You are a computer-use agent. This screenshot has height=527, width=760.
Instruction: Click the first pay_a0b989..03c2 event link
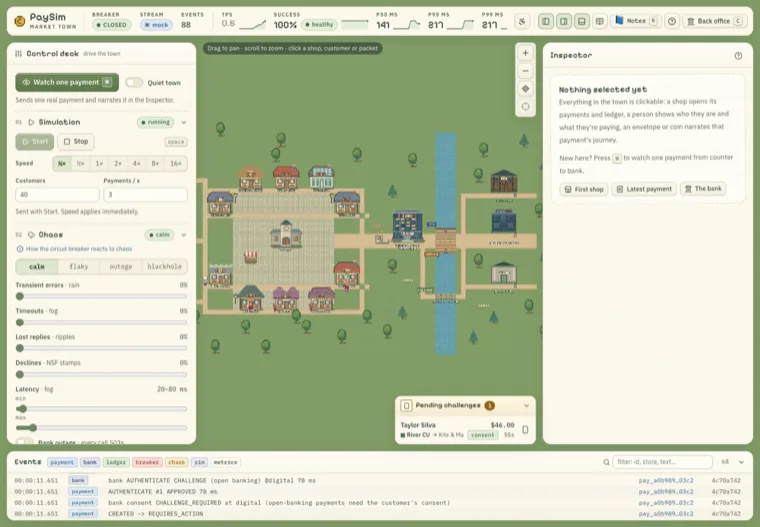click(x=666, y=480)
